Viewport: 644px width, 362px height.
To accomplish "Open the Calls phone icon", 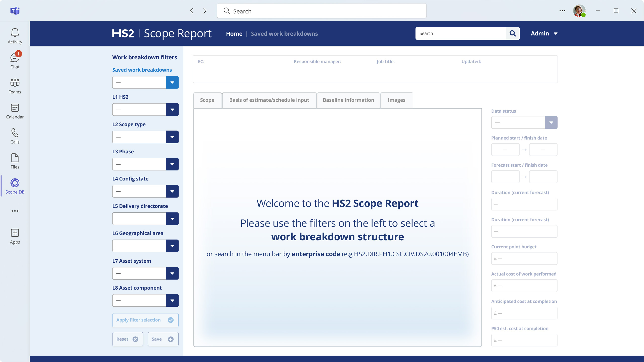I will coord(15,136).
